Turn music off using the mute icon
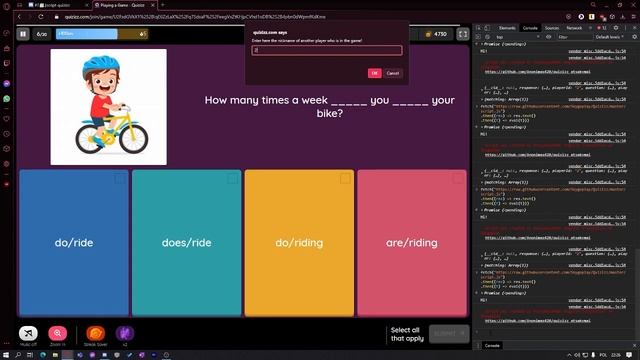 28,333
